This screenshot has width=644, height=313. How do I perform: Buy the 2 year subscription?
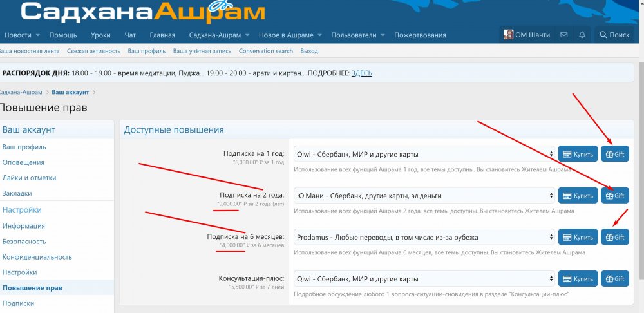[x=578, y=196]
